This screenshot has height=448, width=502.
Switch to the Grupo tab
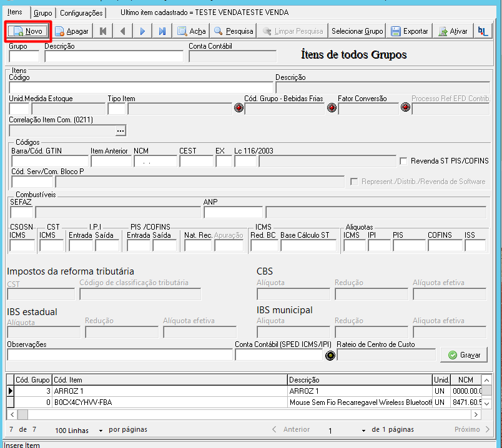tap(43, 13)
